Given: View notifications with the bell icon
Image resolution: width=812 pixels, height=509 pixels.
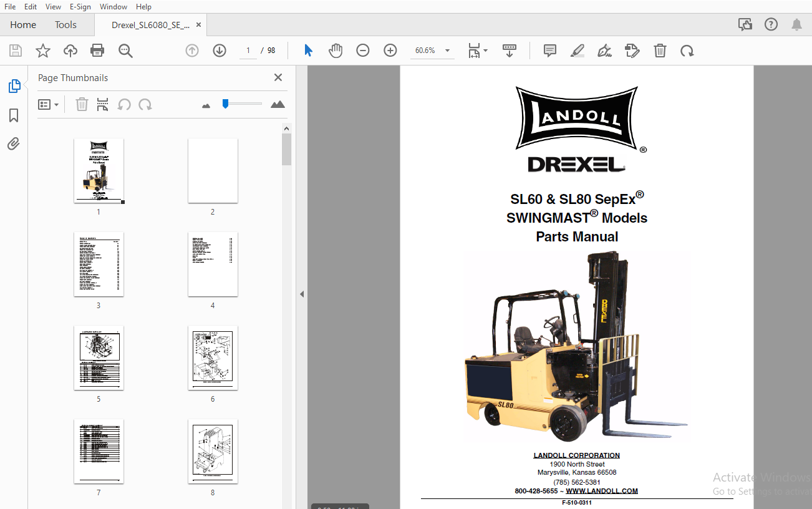Looking at the screenshot, I should [x=796, y=24].
